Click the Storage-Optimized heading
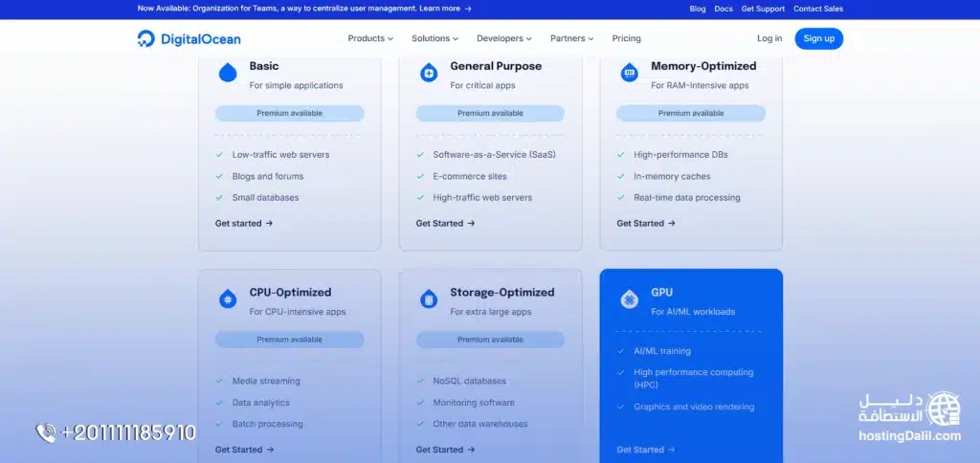980x463 pixels. [501, 292]
